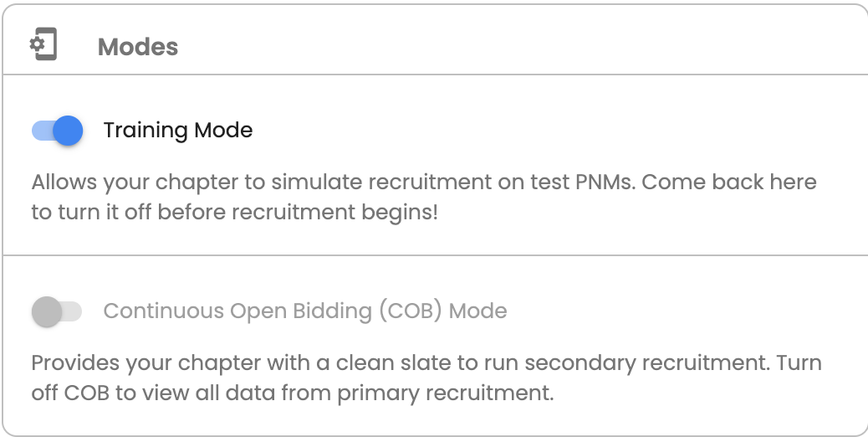Click the gray COB Mode switch knob
The width and height of the screenshot is (868, 437).
[x=47, y=311]
